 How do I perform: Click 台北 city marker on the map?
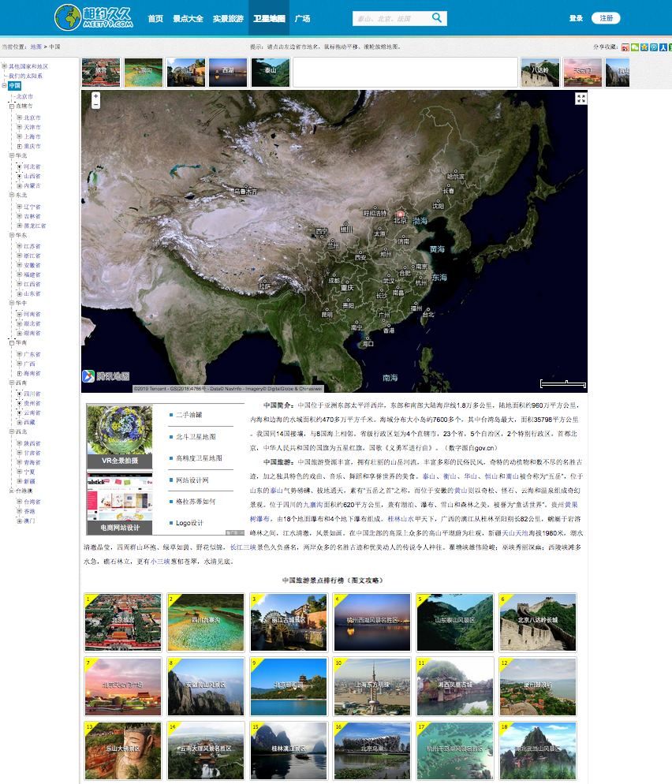click(x=428, y=314)
